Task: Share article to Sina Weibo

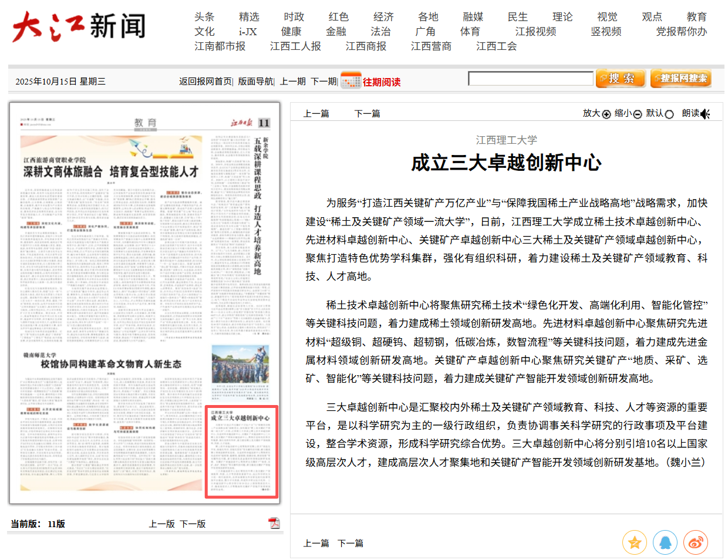Action: click(696, 543)
